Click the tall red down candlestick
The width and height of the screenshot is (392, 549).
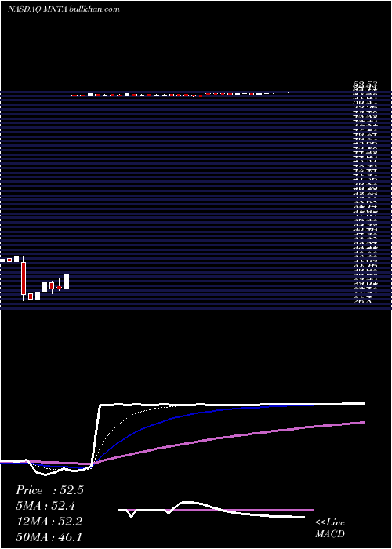(x=24, y=278)
